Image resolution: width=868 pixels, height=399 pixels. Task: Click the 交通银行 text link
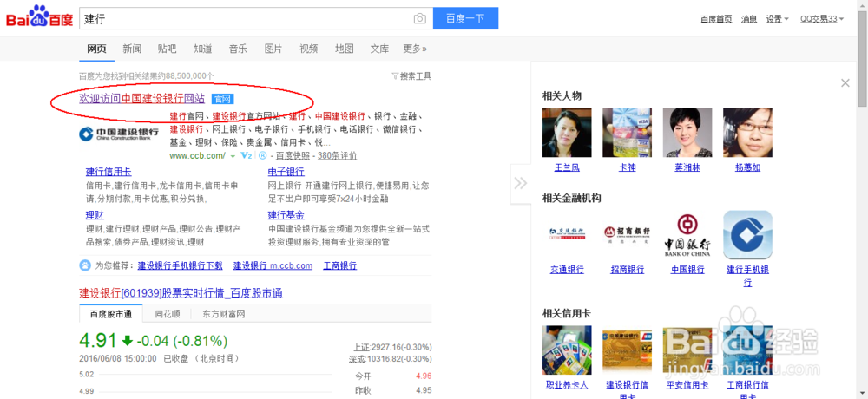[567, 270]
